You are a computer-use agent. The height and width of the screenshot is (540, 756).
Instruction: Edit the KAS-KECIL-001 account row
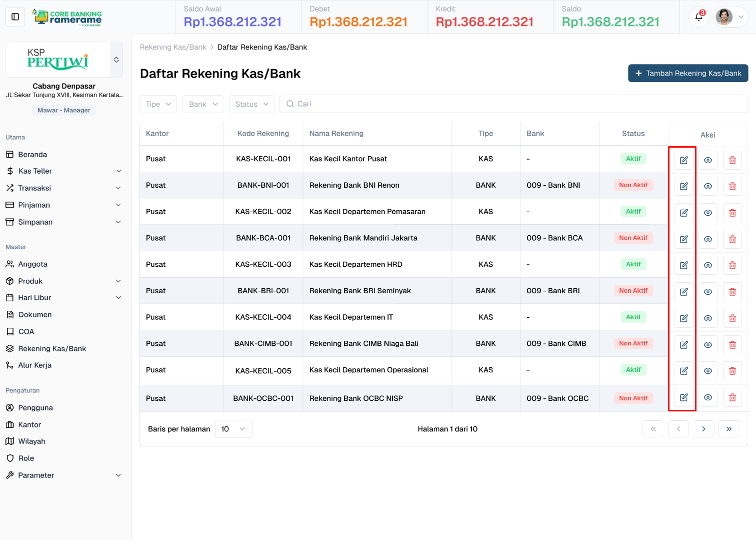(x=683, y=160)
